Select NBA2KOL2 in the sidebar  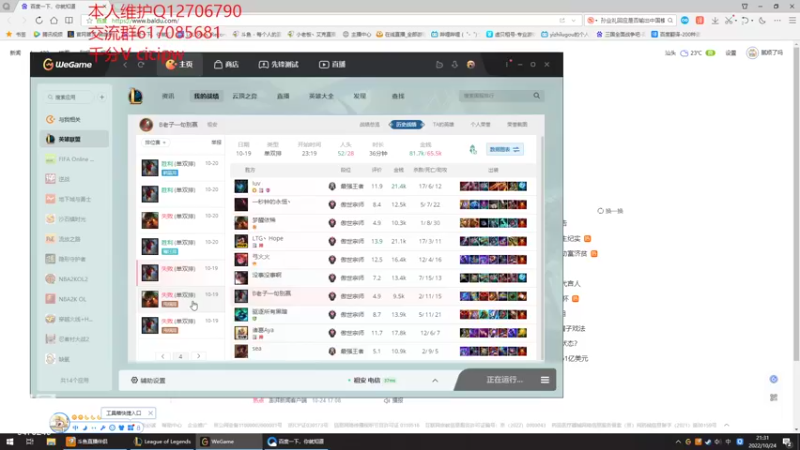coord(74,279)
